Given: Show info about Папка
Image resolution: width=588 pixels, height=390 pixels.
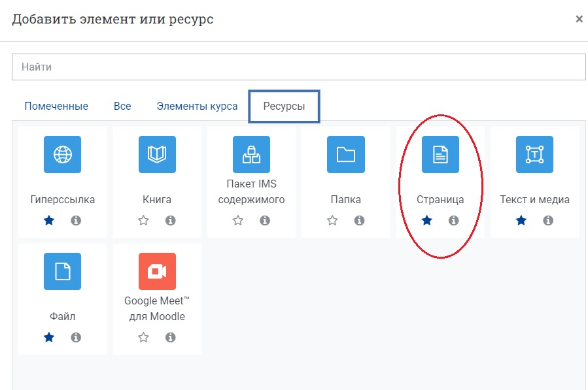Looking at the screenshot, I should (x=359, y=220).
